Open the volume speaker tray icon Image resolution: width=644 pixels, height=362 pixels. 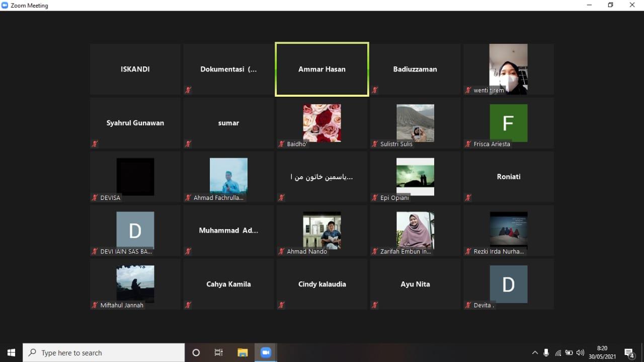[x=580, y=352]
